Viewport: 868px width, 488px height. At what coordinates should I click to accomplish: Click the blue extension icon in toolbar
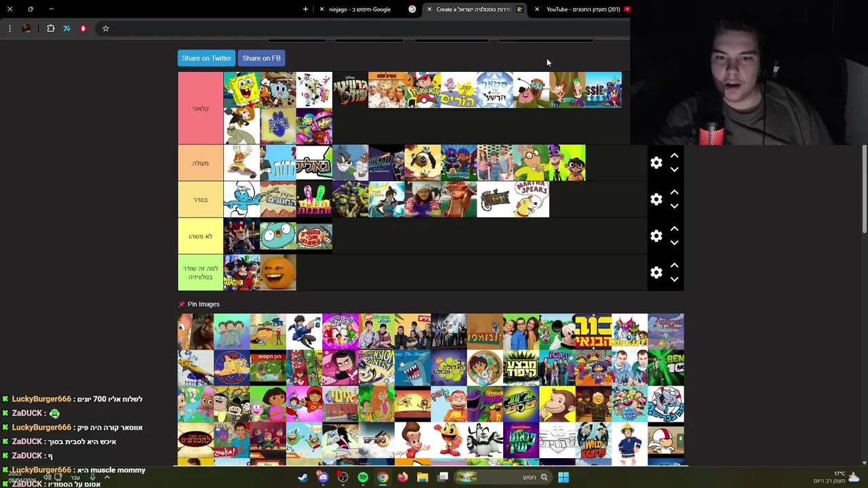[x=67, y=28]
